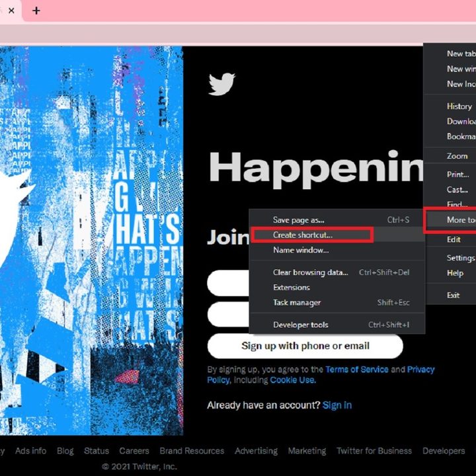
Task: Launch Task manager from submenu
Action: click(x=337, y=303)
